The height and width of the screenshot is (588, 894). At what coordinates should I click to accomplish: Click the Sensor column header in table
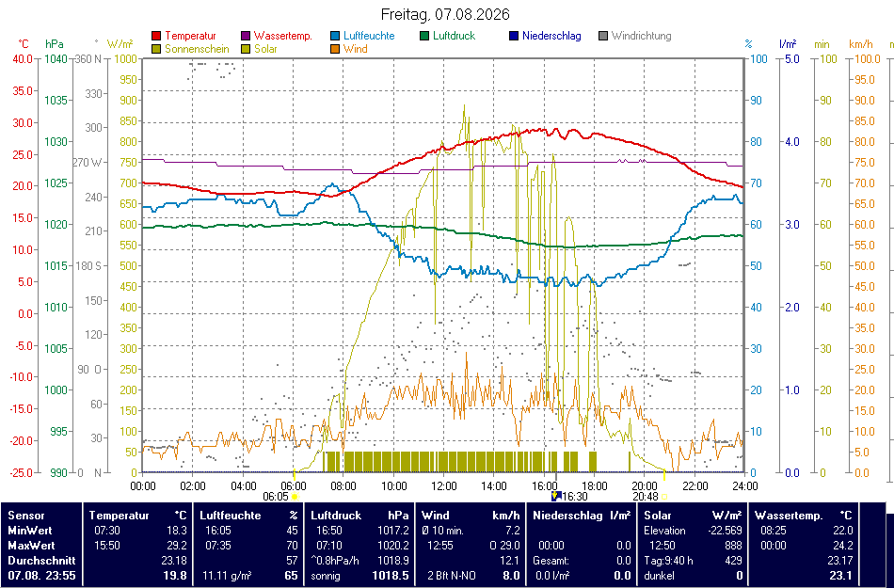pyautogui.click(x=25, y=516)
